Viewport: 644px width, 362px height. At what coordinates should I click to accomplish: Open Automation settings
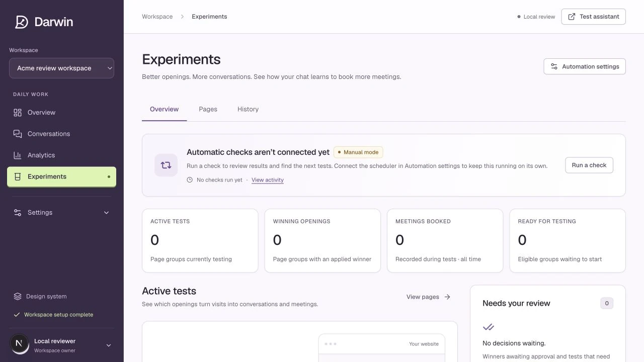(585, 66)
